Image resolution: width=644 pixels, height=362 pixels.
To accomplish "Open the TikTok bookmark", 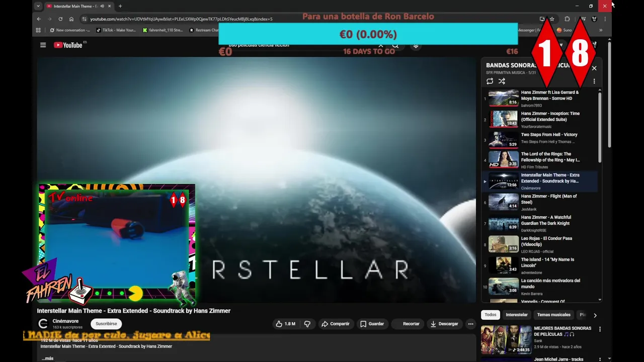I will [x=116, y=30].
